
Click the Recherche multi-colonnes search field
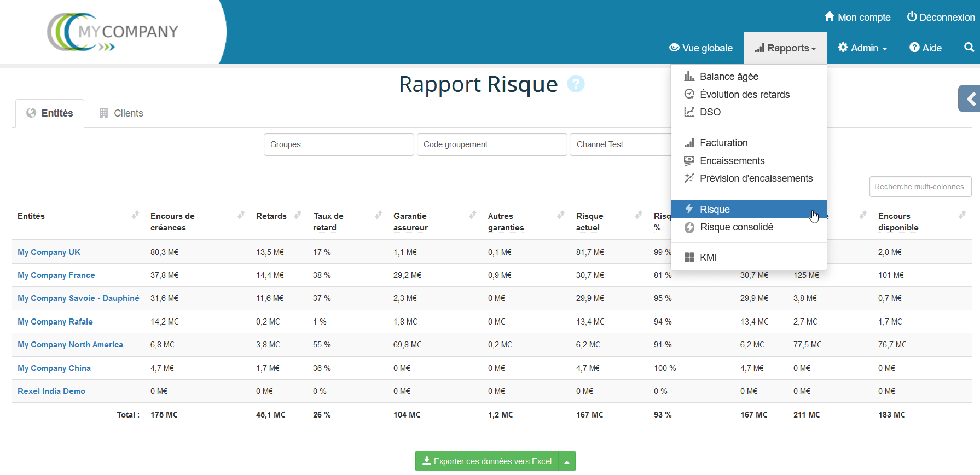[920, 187]
